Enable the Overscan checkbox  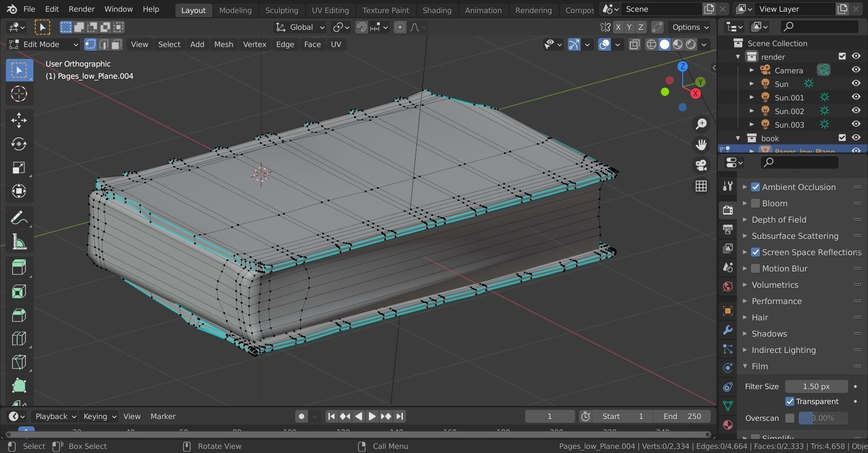pyautogui.click(x=790, y=418)
